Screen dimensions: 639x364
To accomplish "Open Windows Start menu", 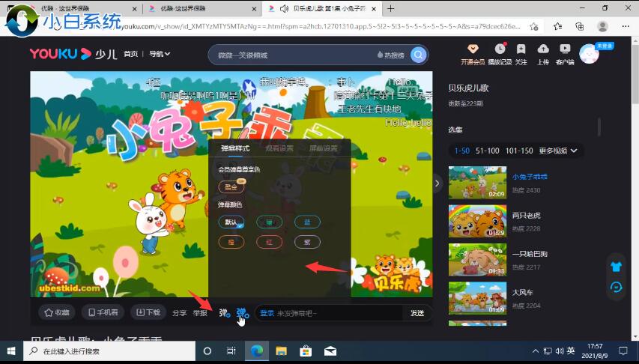I will click(11, 351).
